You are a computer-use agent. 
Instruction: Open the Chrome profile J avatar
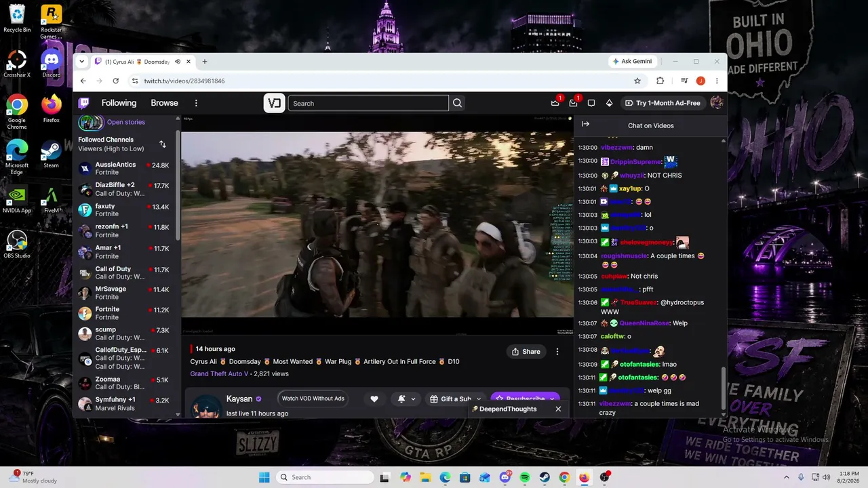pos(701,81)
